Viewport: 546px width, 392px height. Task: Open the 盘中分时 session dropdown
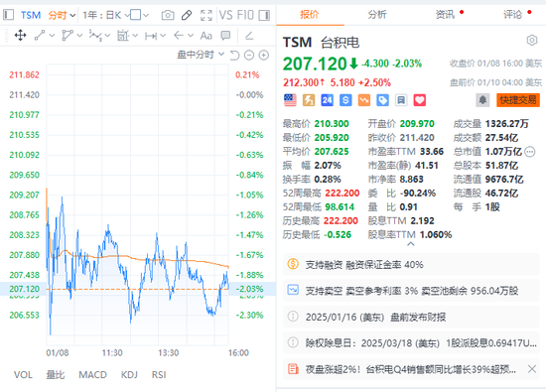click(201, 55)
